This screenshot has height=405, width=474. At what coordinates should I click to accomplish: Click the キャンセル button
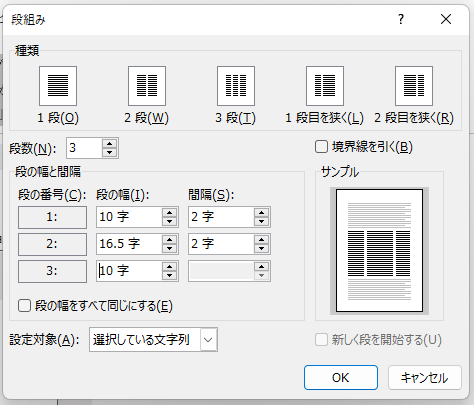425,378
